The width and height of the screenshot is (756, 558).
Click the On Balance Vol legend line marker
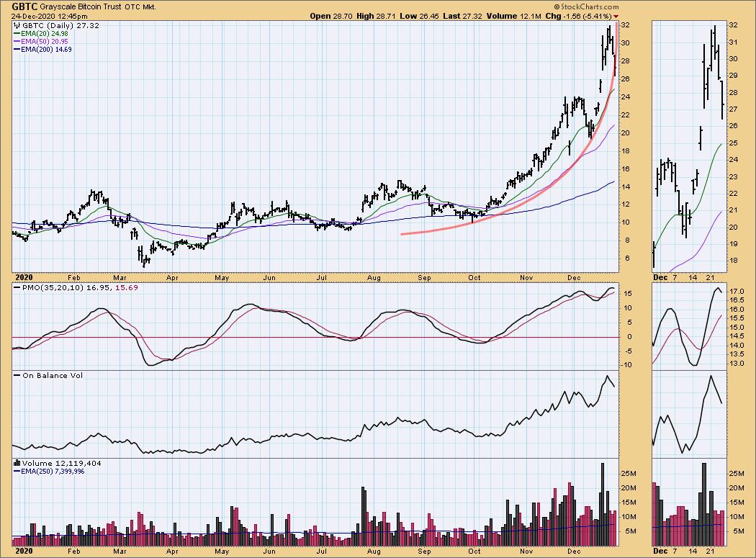(17, 375)
